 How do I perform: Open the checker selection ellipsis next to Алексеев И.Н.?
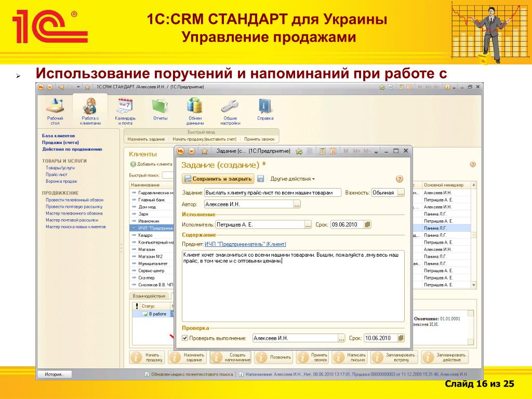click(341, 338)
